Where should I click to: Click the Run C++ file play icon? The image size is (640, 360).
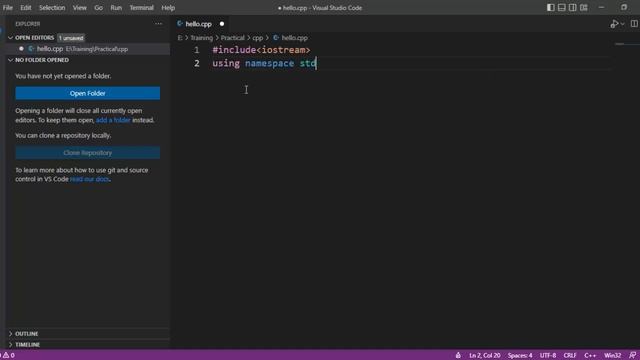click(x=614, y=24)
